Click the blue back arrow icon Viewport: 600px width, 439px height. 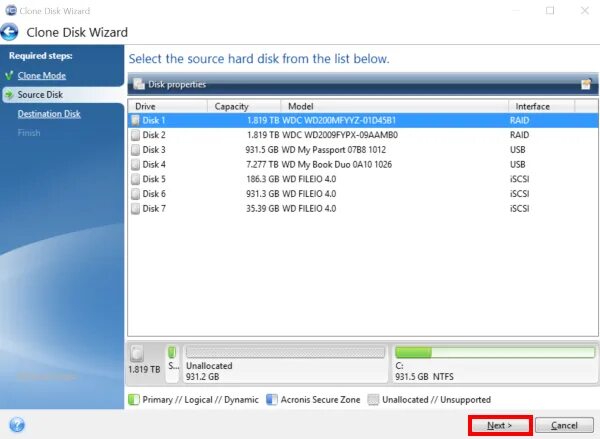coord(9,32)
